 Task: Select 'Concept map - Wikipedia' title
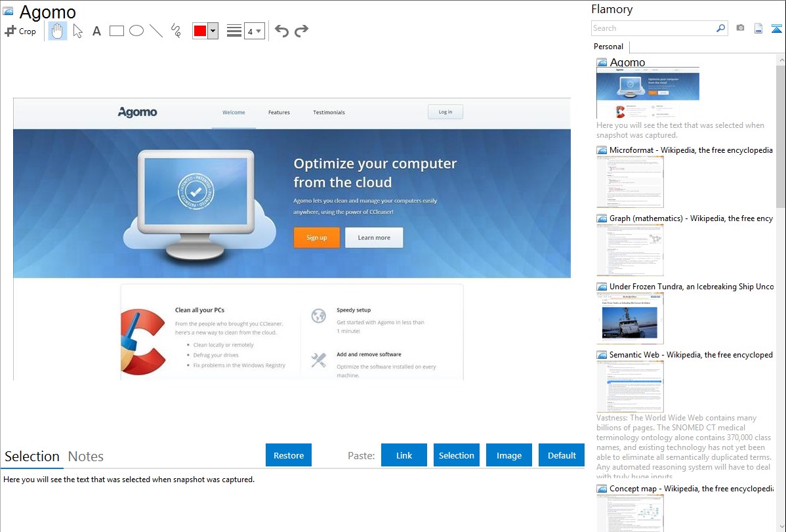[x=692, y=489]
